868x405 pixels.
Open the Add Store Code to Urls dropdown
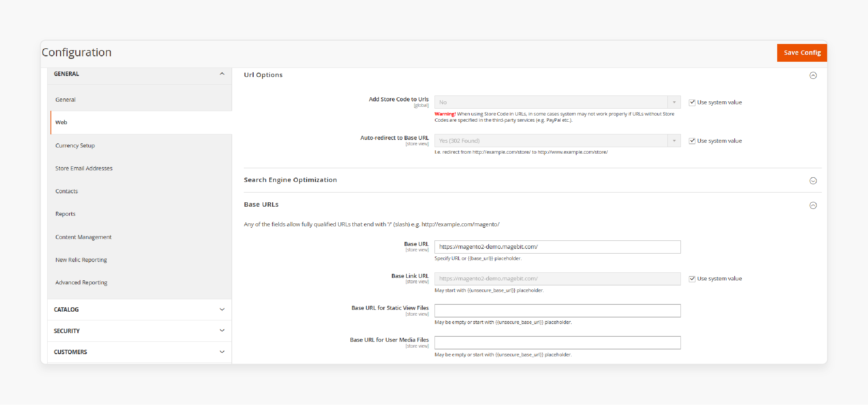[x=557, y=102]
